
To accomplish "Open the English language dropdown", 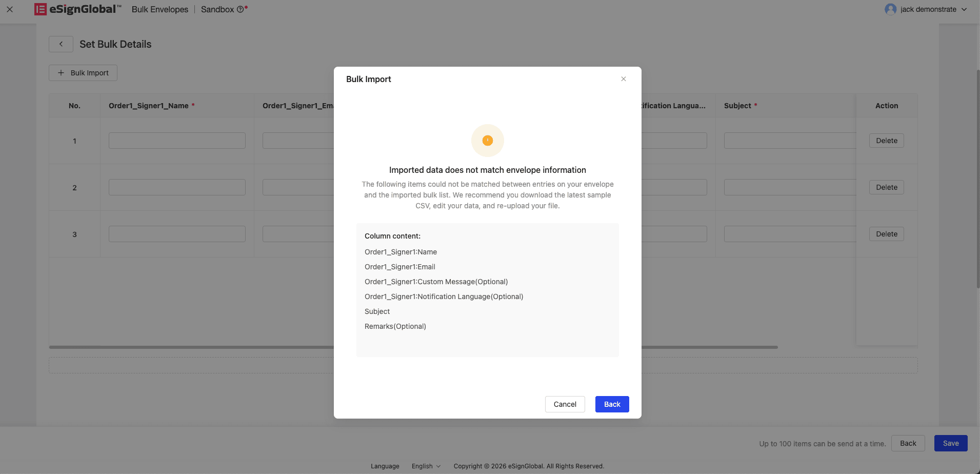I will coord(426,466).
